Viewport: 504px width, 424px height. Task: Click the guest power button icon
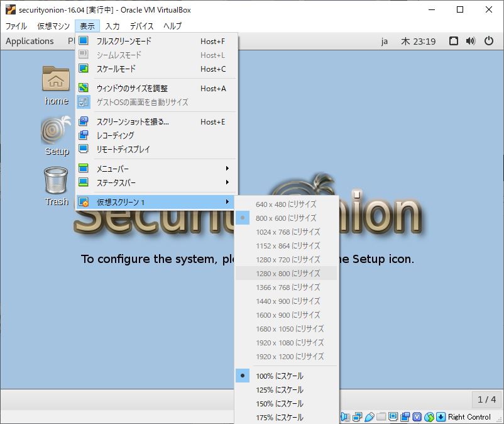coord(488,41)
